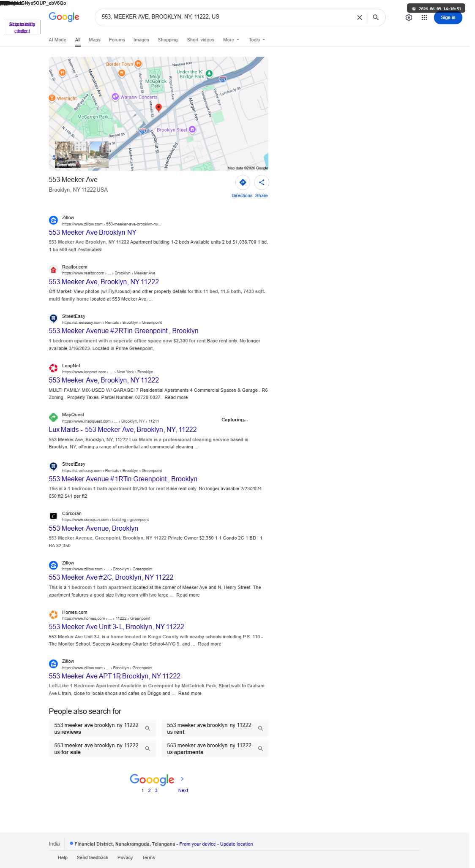
Task: Switch to the Maps tab
Action: [95, 40]
